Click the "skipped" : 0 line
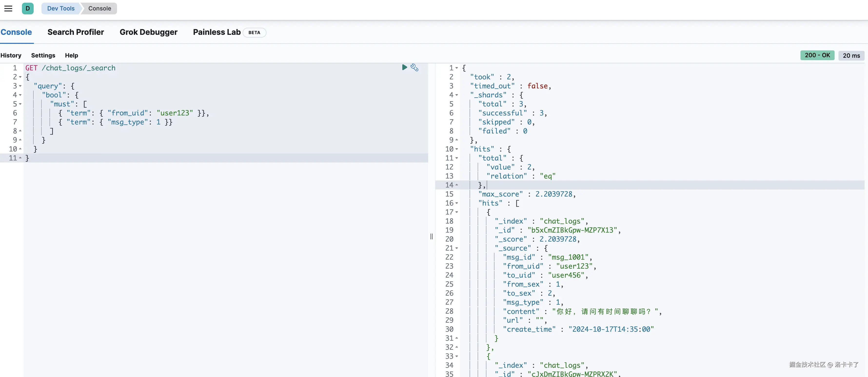Image resolution: width=868 pixels, height=377 pixels. pyautogui.click(x=506, y=122)
